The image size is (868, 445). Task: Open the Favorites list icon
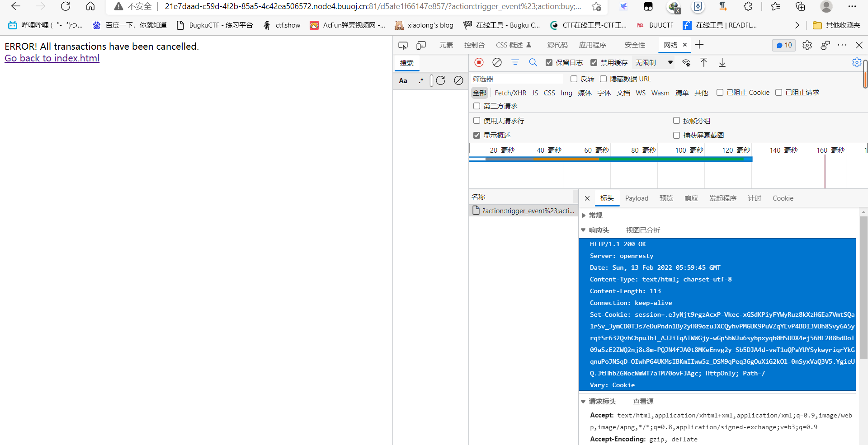[x=775, y=6]
